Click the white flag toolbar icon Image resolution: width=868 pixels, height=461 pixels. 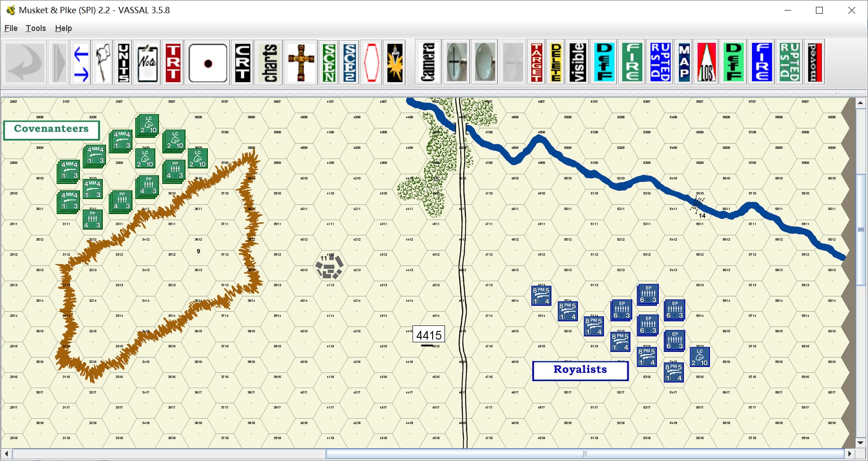click(102, 63)
